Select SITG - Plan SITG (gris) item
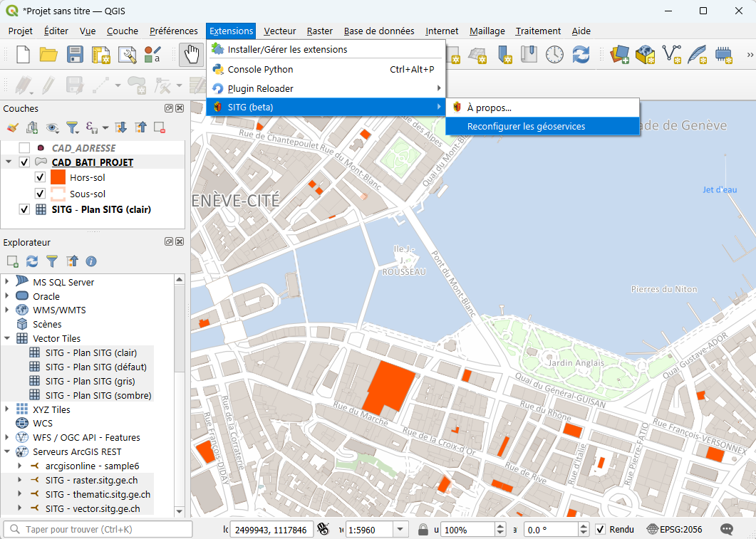Image resolution: width=756 pixels, height=539 pixels. [x=92, y=381]
